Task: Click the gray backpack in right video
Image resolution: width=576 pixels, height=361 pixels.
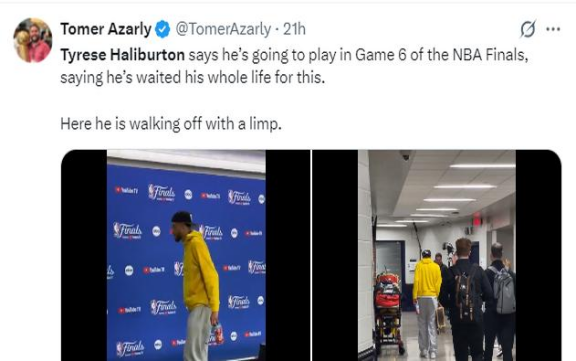Action: click(x=503, y=290)
